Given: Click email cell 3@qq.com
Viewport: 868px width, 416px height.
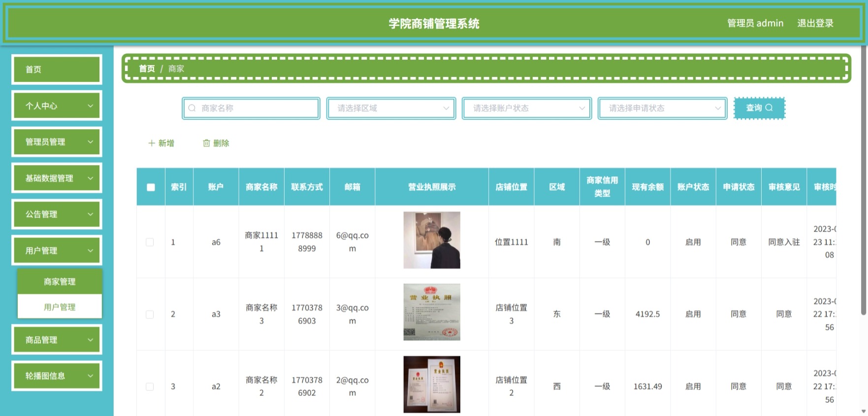Looking at the screenshot, I should point(353,314).
